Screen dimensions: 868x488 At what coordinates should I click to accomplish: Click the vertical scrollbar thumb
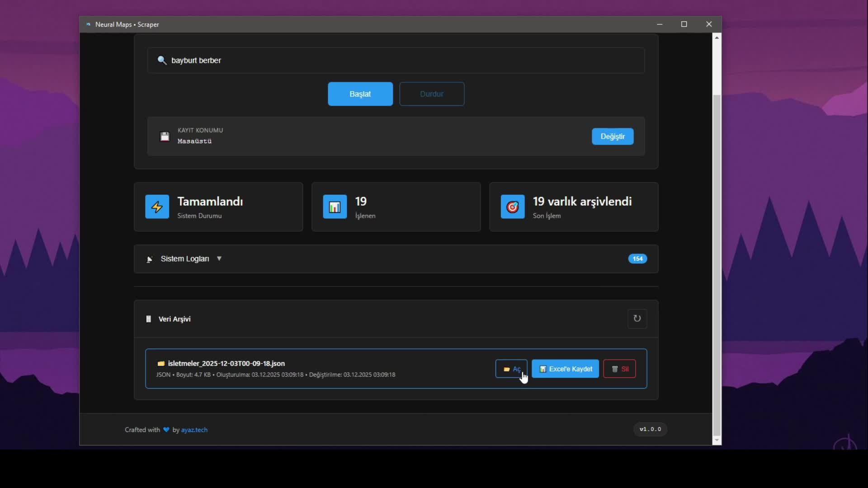pos(717,264)
